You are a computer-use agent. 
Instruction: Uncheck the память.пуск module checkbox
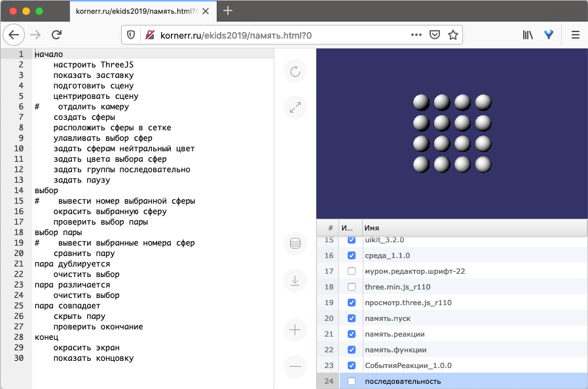pos(352,318)
